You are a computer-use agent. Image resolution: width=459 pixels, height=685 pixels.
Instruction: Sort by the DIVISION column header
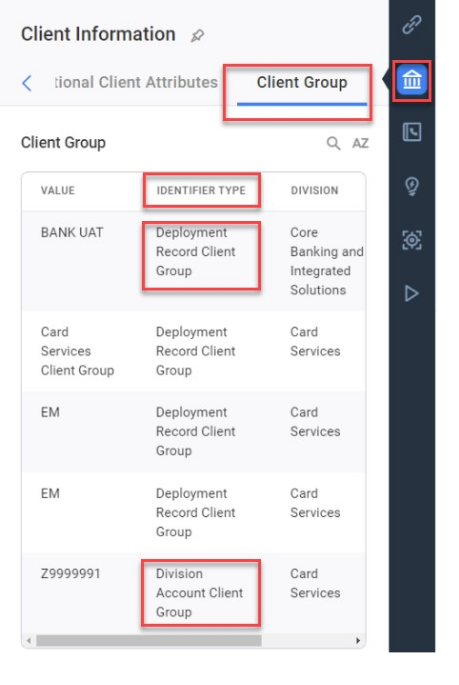click(x=314, y=190)
